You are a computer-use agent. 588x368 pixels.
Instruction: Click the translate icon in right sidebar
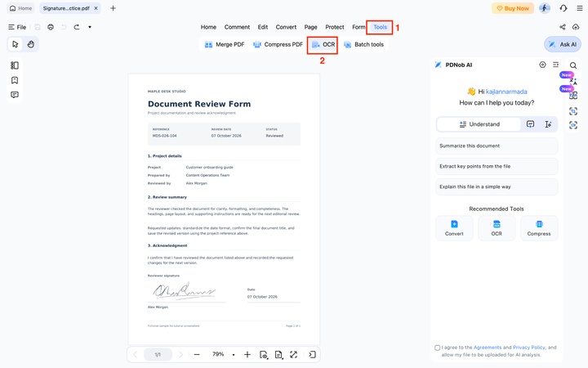[573, 81]
